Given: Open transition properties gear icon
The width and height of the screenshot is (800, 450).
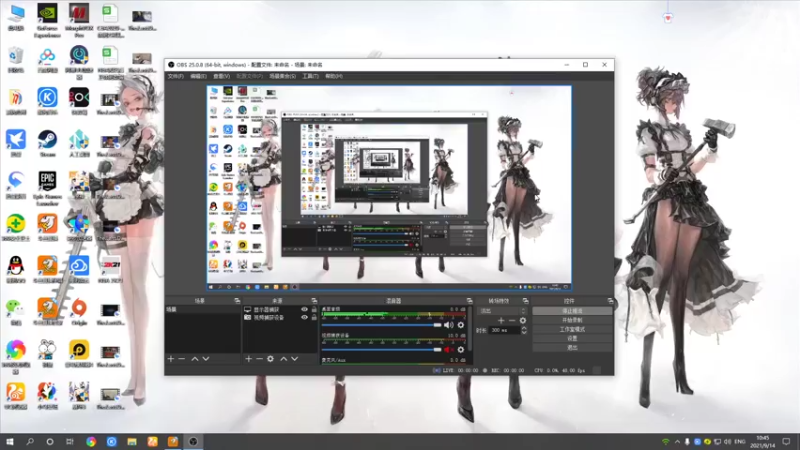Looking at the screenshot, I should click(x=522, y=320).
